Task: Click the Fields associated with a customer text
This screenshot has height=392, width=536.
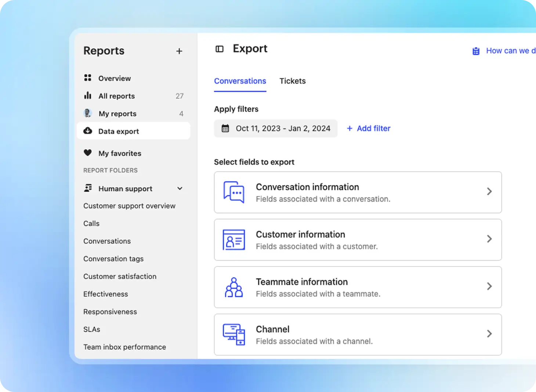Action: [317, 246]
